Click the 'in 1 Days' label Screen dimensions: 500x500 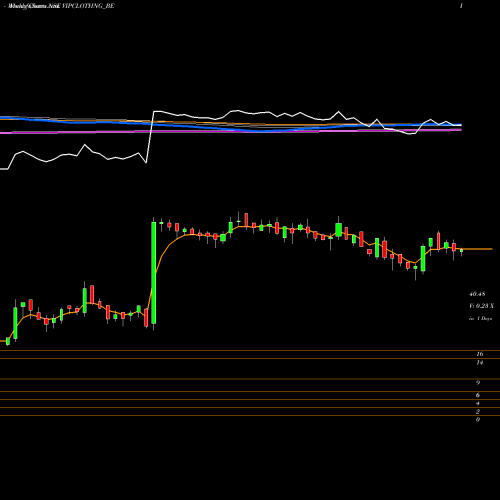(480, 318)
